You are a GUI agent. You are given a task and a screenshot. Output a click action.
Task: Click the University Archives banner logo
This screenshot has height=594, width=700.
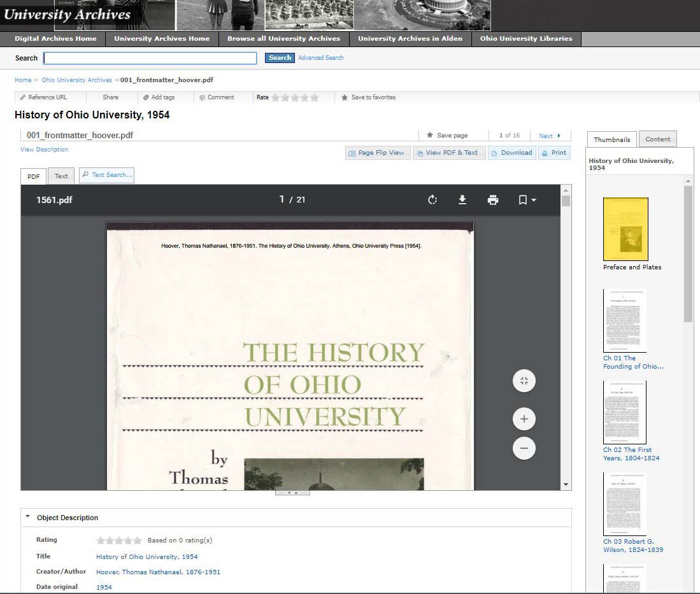tap(68, 14)
